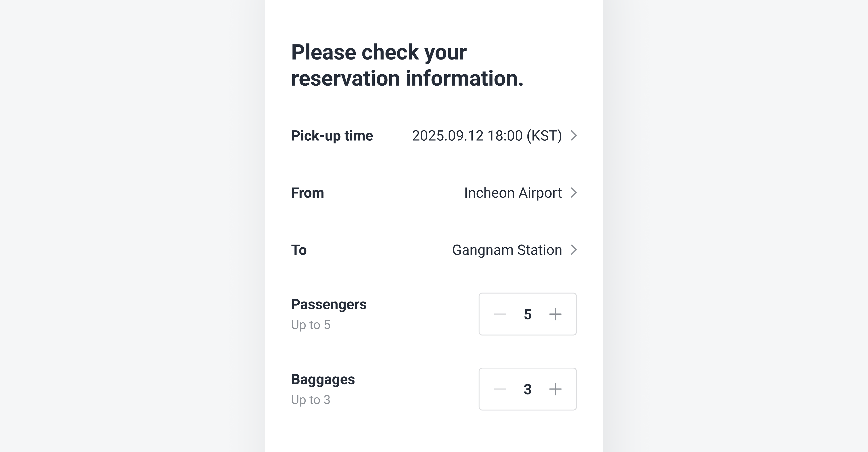The width and height of the screenshot is (868, 452).
Task: Click the Baggages label
Action: pyautogui.click(x=323, y=379)
